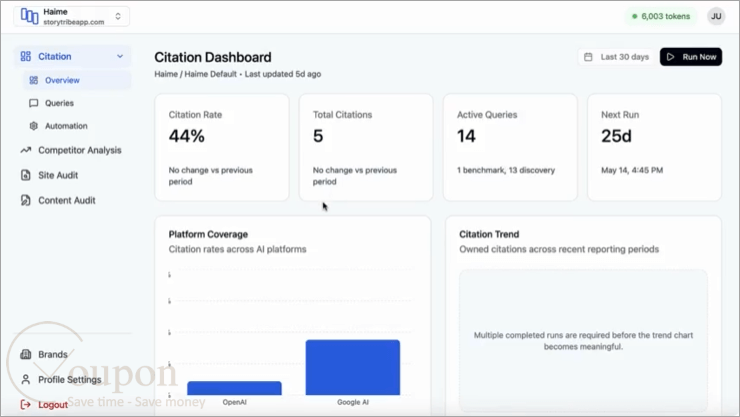Image resolution: width=740 pixels, height=417 pixels.
Task: Open the Haime workspace switcher
Action: coord(72,17)
